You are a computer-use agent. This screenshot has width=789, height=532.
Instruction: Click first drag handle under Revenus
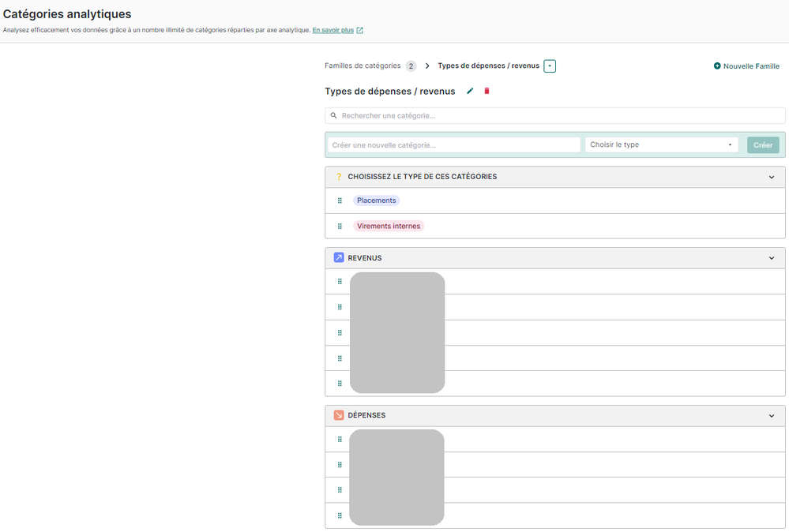(x=340, y=282)
